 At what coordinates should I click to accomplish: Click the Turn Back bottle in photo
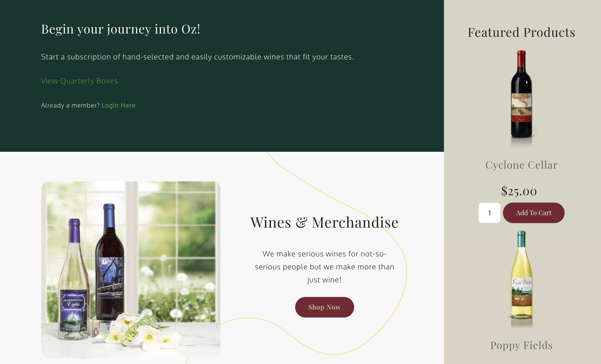click(110, 263)
